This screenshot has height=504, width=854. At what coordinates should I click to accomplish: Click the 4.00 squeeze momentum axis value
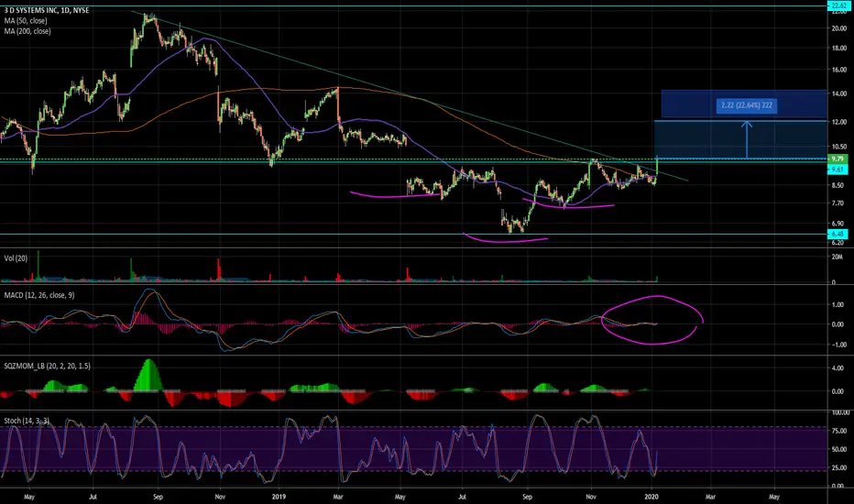pyautogui.click(x=838, y=368)
